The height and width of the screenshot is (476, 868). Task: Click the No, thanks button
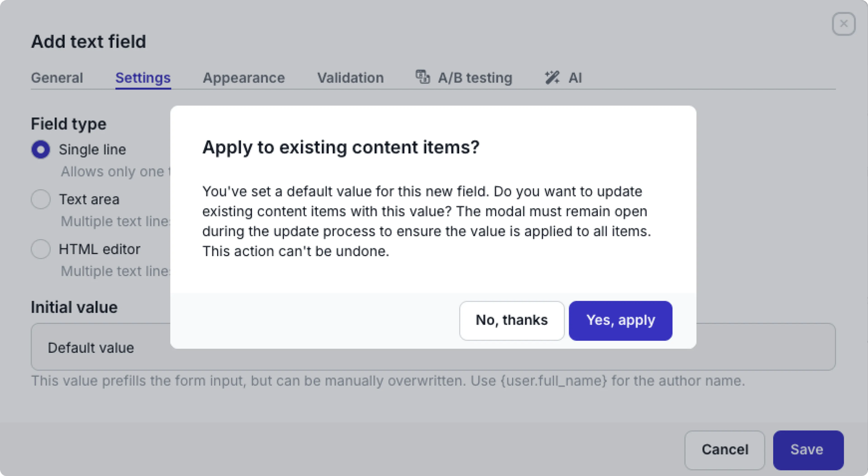(512, 320)
